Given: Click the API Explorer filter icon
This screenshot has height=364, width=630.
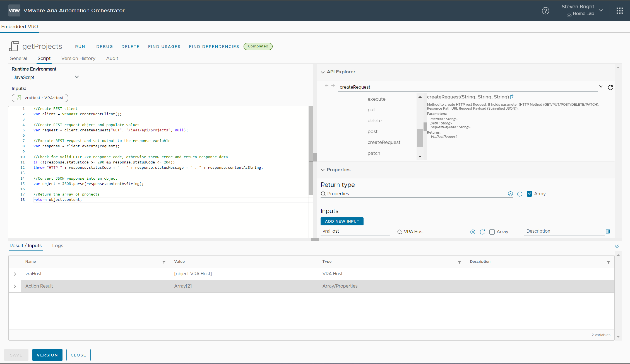Looking at the screenshot, I should pyautogui.click(x=601, y=86).
